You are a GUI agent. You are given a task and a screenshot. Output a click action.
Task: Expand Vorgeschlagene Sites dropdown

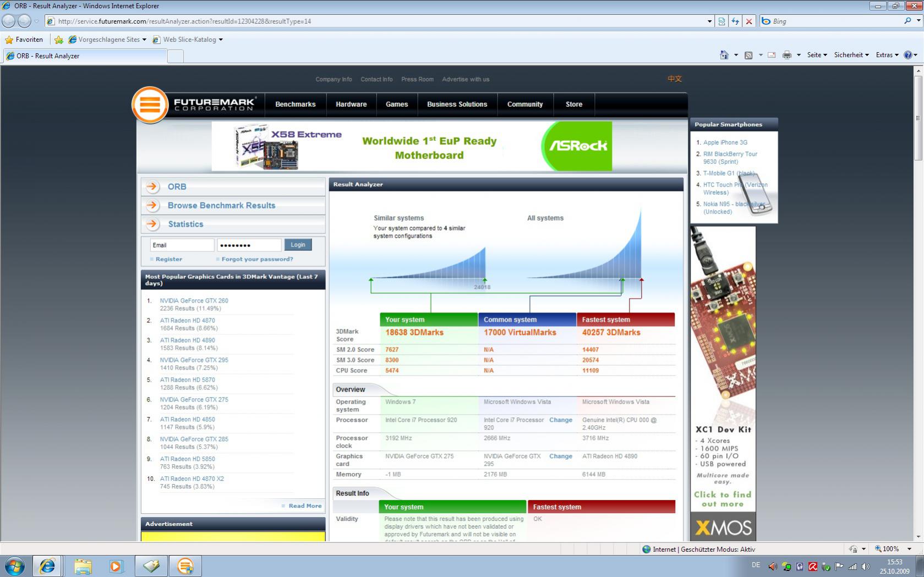[x=144, y=40]
